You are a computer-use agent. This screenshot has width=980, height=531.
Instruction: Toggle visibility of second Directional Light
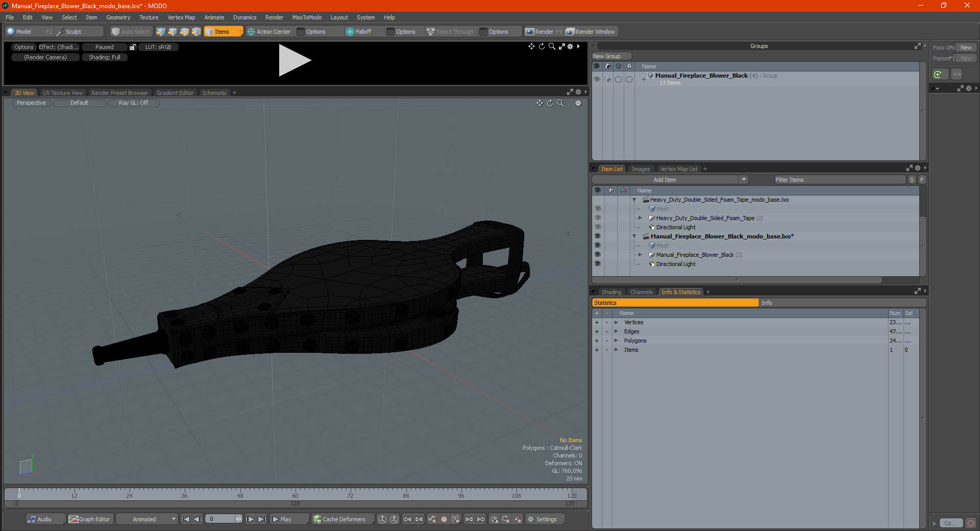coord(597,264)
